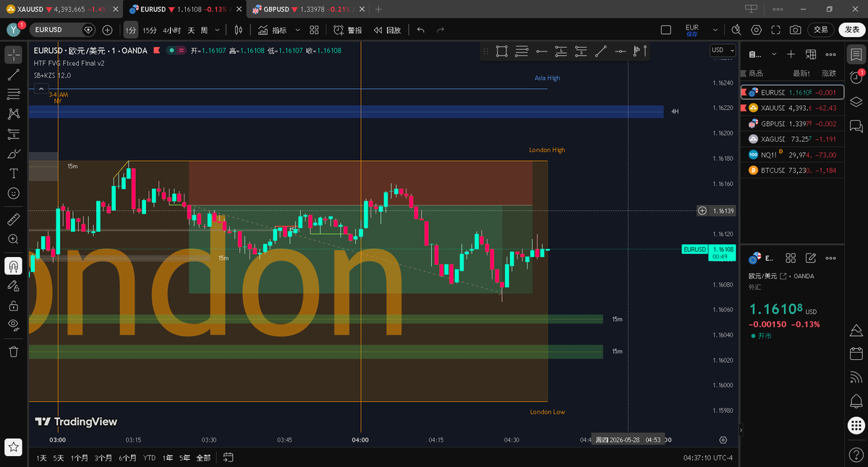Screen dimensions: 868x467
Task: Switch to the 4小时 timeframe
Action: [171, 30]
